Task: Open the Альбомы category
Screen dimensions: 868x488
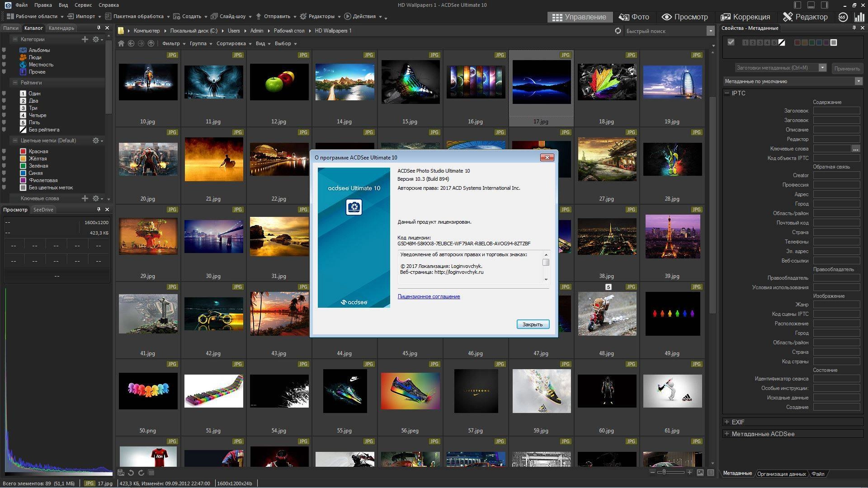Action: [34, 50]
